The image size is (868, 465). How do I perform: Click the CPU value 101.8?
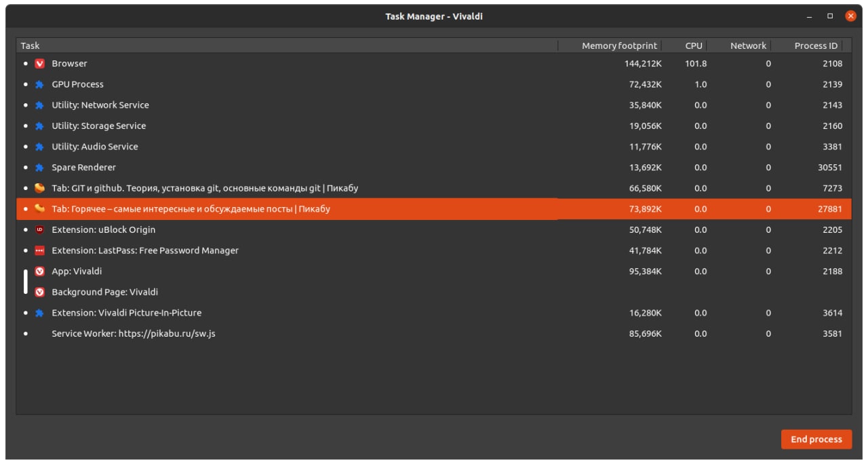pos(696,64)
